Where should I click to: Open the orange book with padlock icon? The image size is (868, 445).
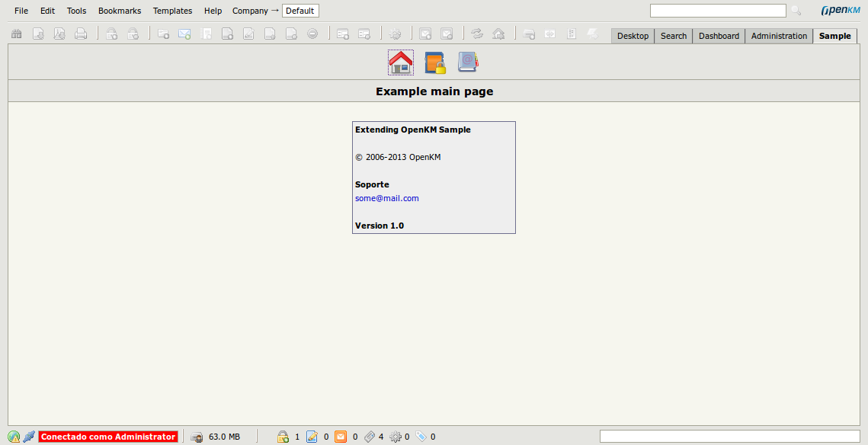[435, 62]
